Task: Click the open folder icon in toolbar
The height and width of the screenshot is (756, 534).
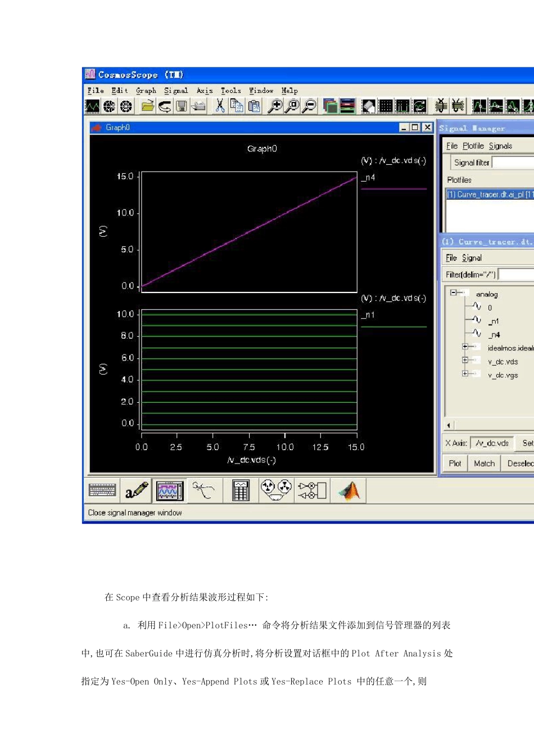Action: pos(147,106)
